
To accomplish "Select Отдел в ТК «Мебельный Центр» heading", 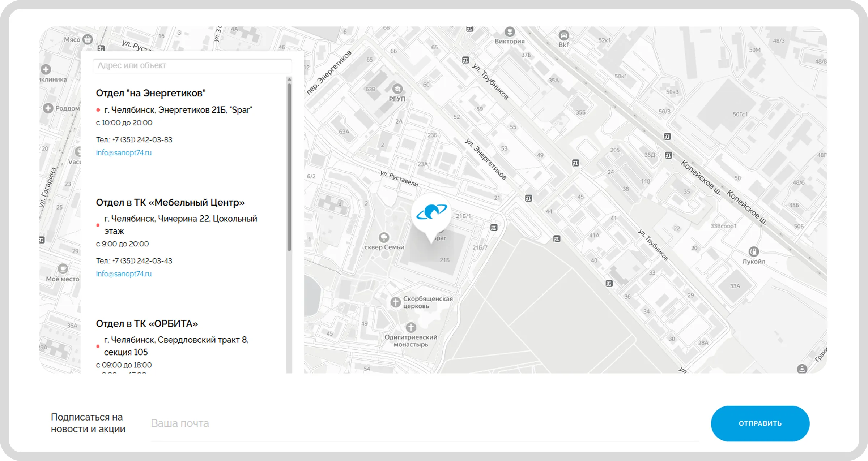I will pos(170,203).
